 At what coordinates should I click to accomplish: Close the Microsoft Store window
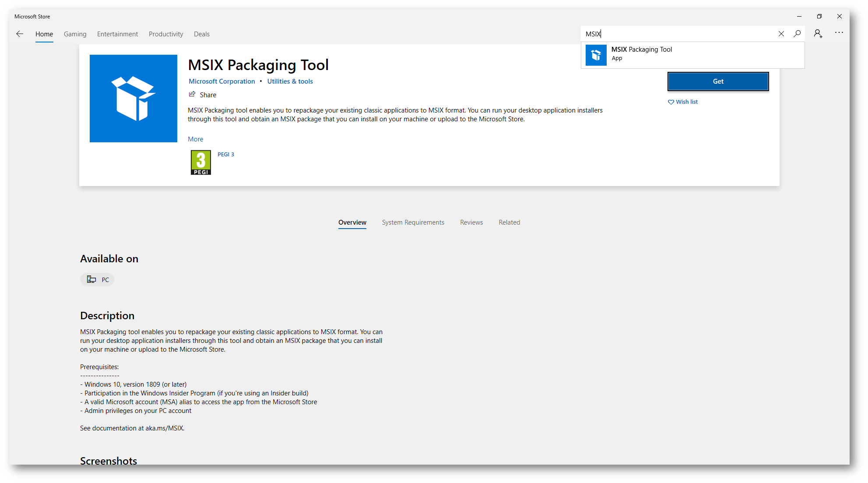(x=840, y=17)
